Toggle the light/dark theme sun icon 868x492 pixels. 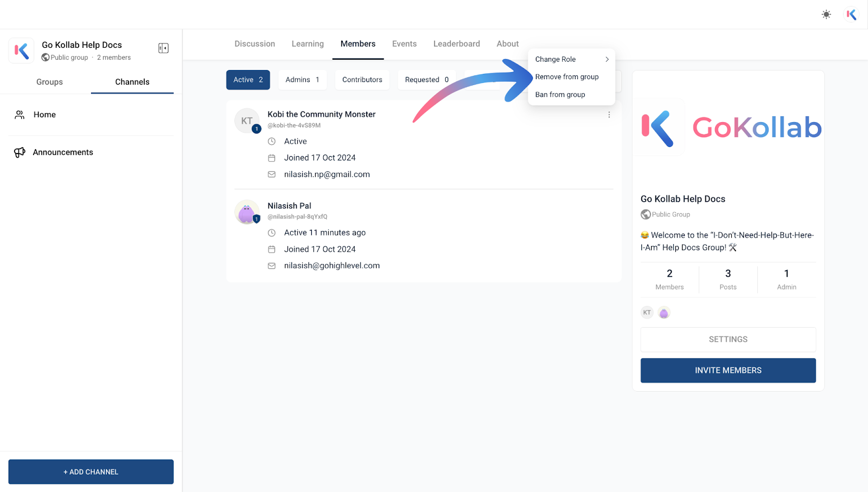coord(826,15)
